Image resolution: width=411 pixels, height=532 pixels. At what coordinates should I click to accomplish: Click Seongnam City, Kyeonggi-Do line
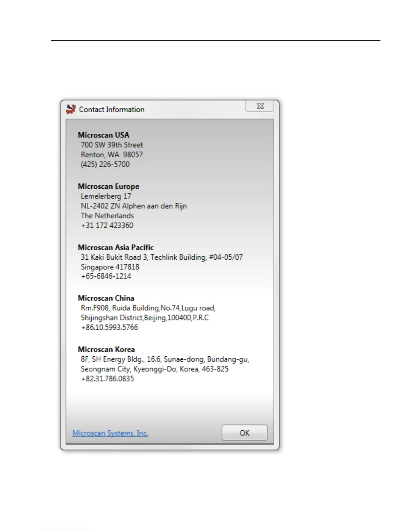pos(154,369)
